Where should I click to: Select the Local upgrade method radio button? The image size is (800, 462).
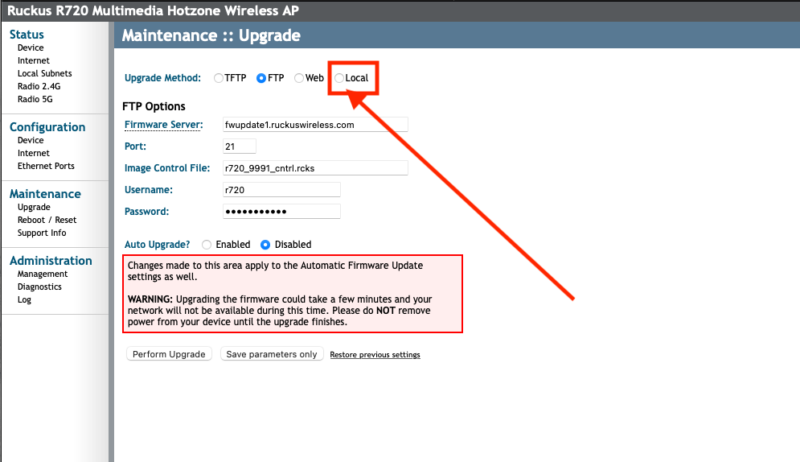click(x=340, y=78)
